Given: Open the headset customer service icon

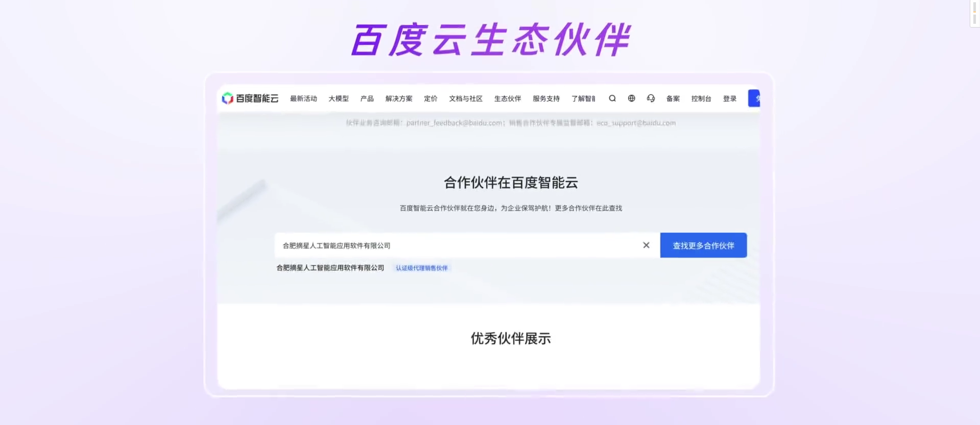Looking at the screenshot, I should [x=651, y=98].
